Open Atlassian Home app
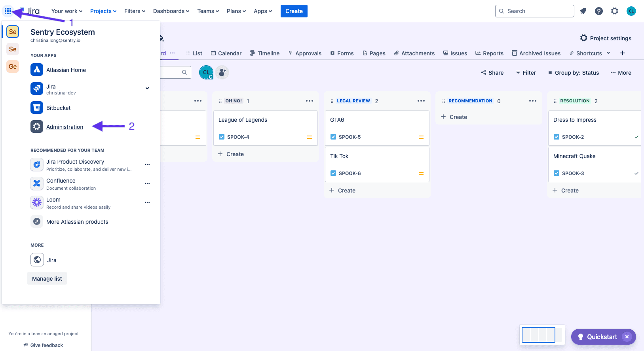 click(x=66, y=70)
